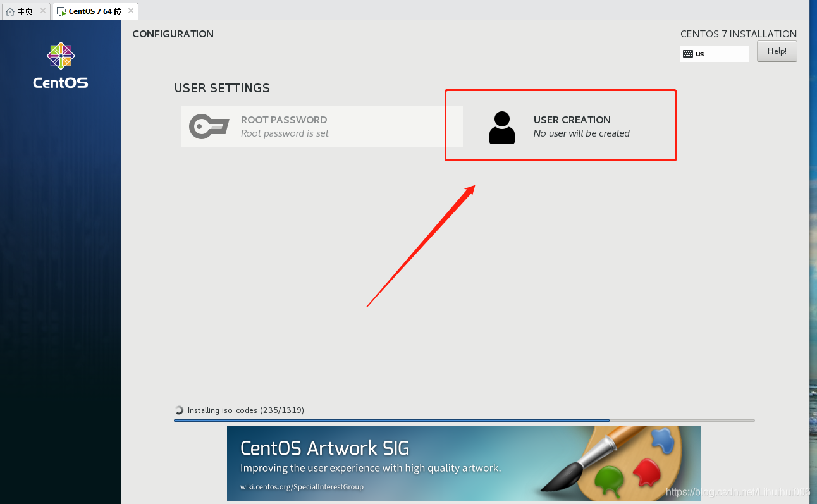
Task: Click the wiki.centos.org/SpecialInterestGroup text
Action: point(302,487)
